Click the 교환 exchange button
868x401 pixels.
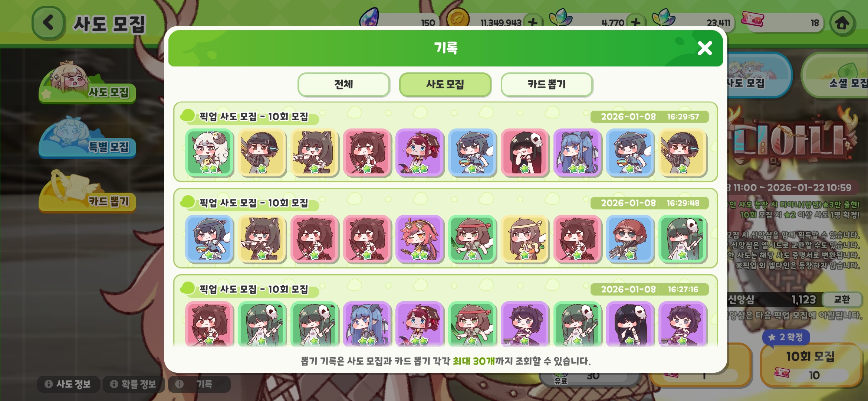coord(841,299)
